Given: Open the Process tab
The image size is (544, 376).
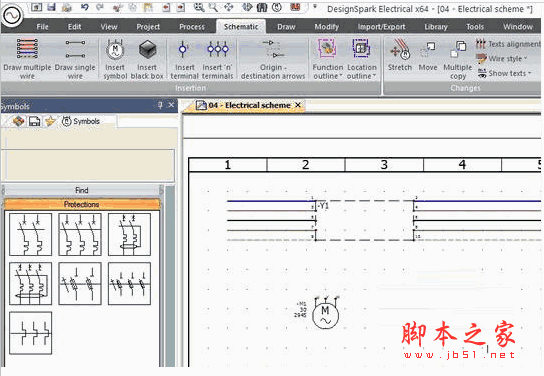Looking at the screenshot, I should (x=192, y=27).
